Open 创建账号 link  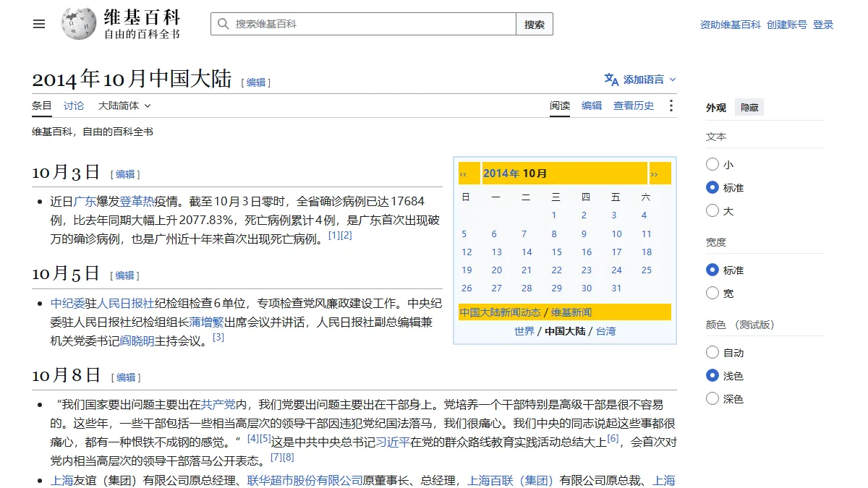click(x=787, y=25)
